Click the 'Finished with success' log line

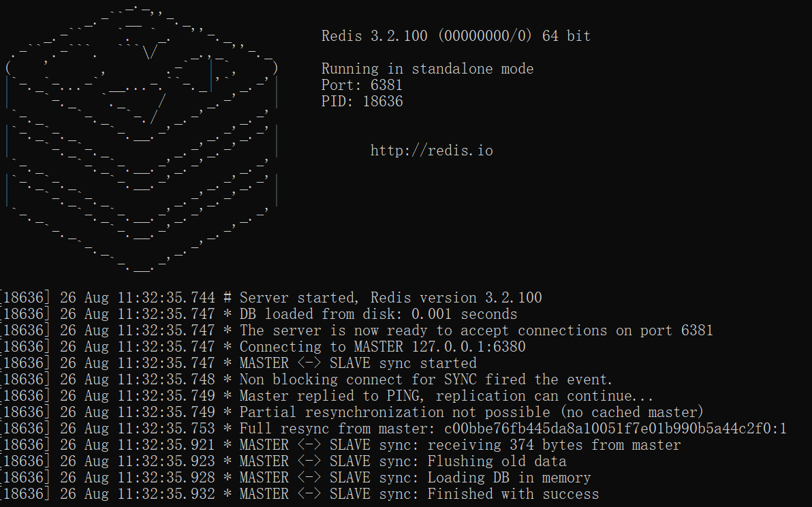[299, 493]
